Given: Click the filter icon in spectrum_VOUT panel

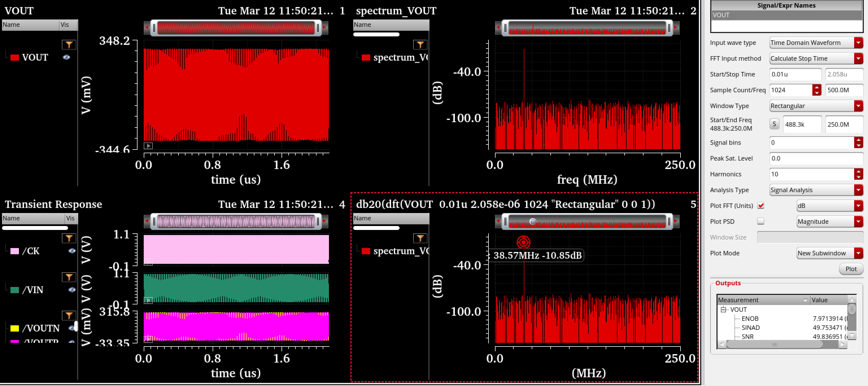Looking at the screenshot, I should tap(420, 45).
